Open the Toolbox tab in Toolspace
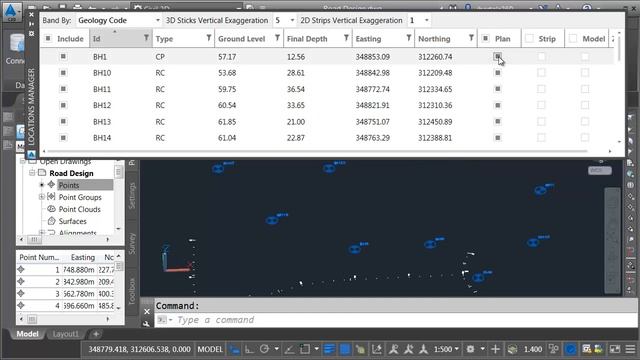 point(132,291)
